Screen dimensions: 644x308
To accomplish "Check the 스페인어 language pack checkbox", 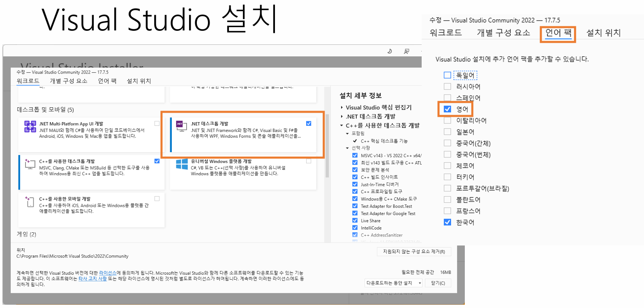I will 448,98.
